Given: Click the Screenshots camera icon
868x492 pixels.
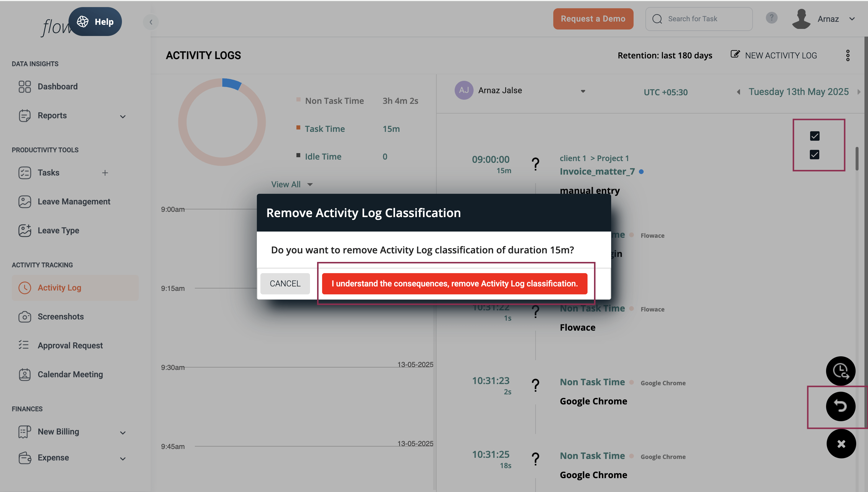Looking at the screenshot, I should pos(24,316).
